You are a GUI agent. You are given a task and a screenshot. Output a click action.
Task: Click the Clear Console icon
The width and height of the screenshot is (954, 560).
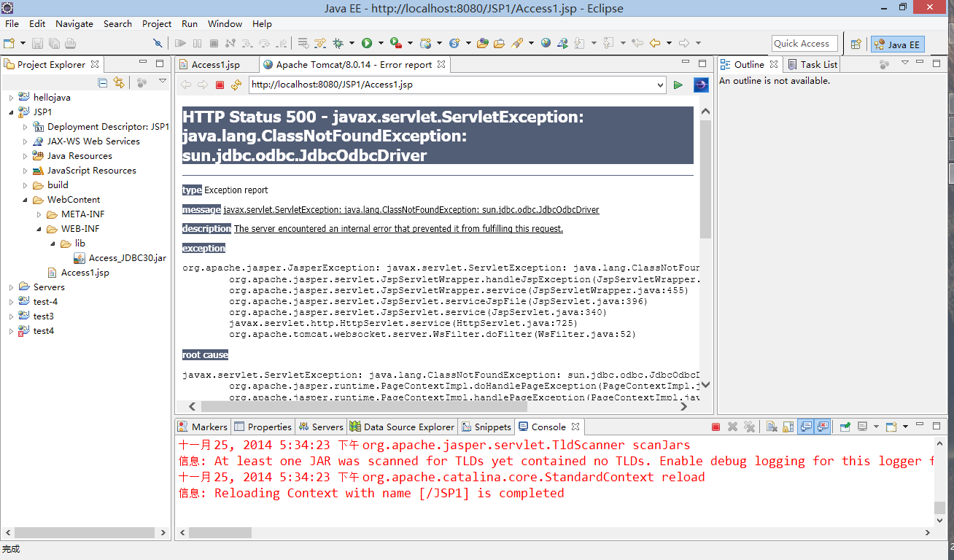pyautogui.click(x=772, y=427)
